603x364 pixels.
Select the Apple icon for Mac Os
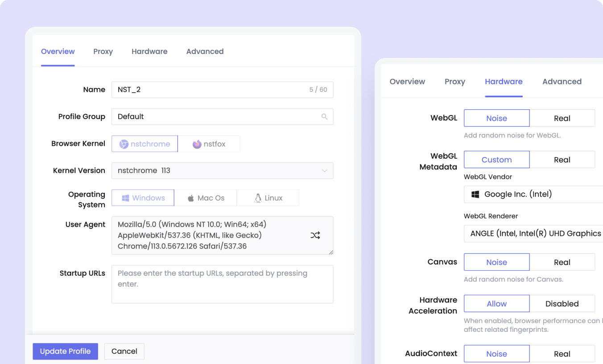[x=191, y=198]
